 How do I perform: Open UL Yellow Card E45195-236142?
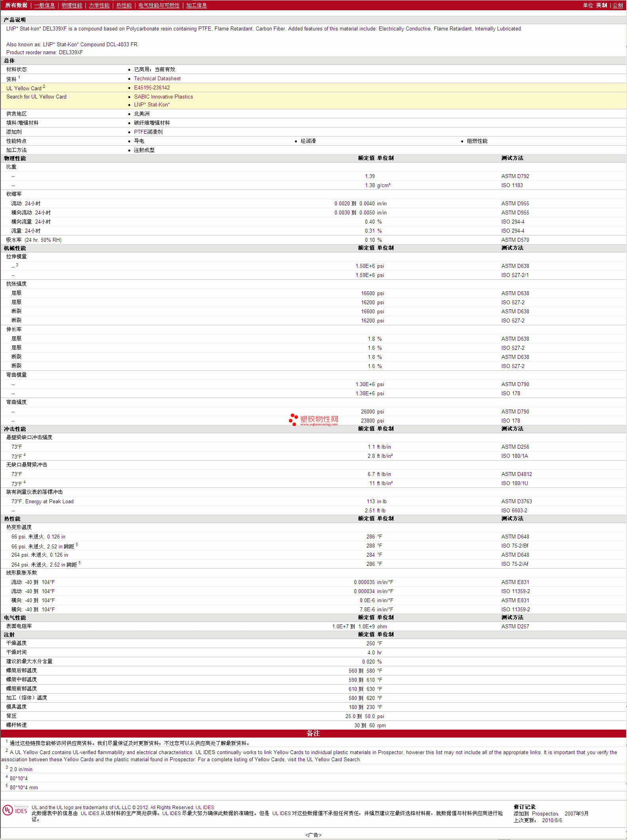pos(152,88)
